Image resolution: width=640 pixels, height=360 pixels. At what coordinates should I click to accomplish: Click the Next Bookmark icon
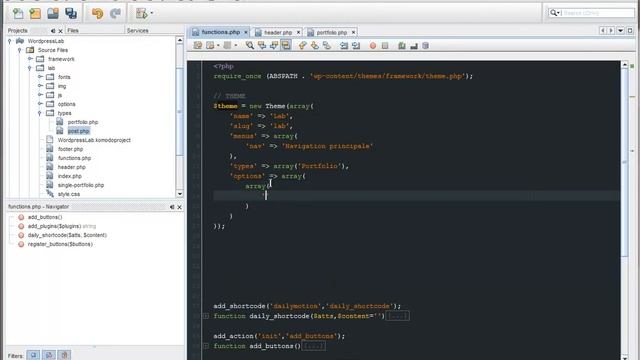[x=315, y=45]
